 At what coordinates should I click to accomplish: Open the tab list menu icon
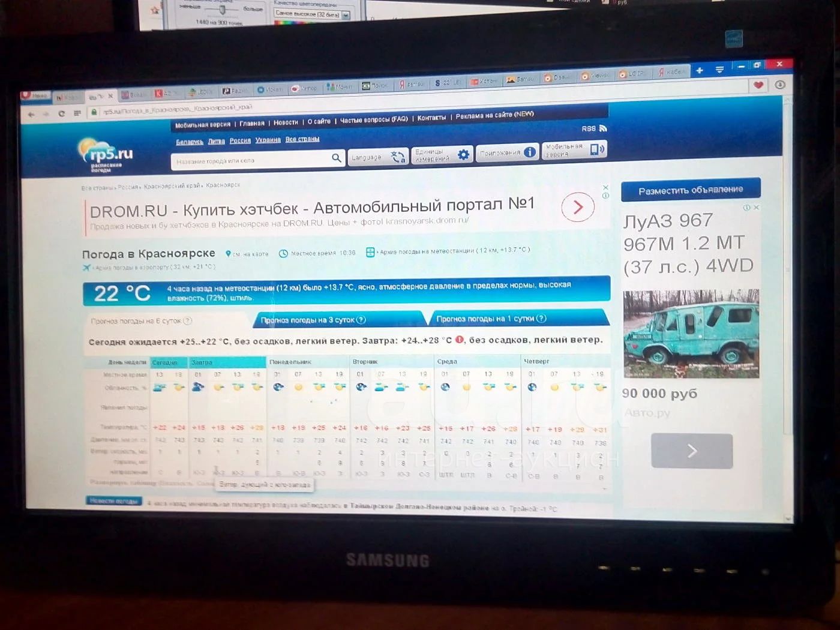(719, 70)
